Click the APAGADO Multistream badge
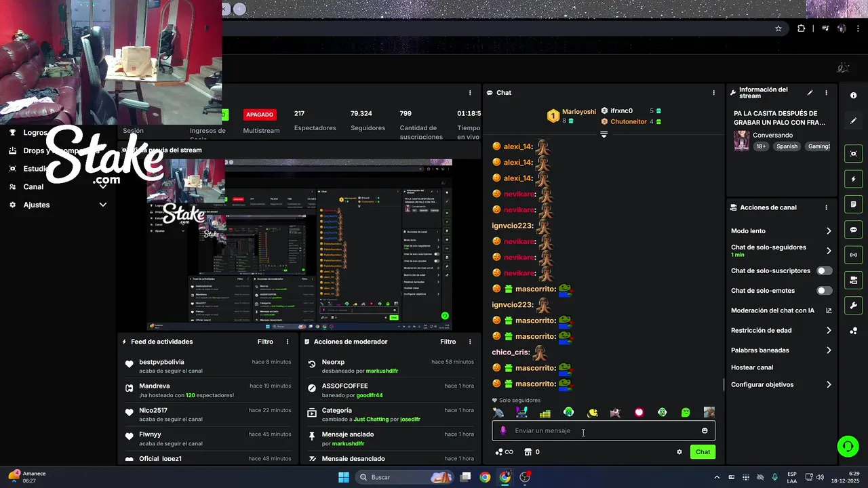The height and width of the screenshot is (488, 868). pyautogui.click(x=260, y=115)
